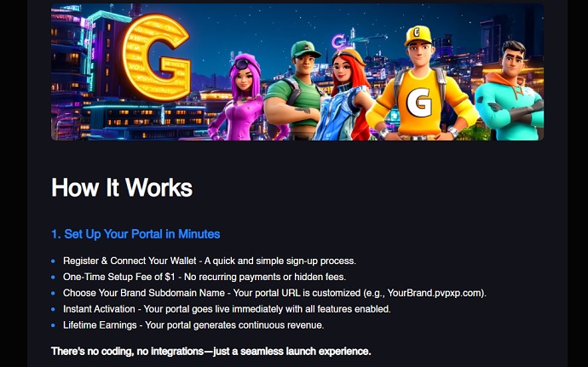The height and width of the screenshot is (367, 588).
Task: Click the YourBrand.pvpxp.com example URL
Action: pos(435,293)
